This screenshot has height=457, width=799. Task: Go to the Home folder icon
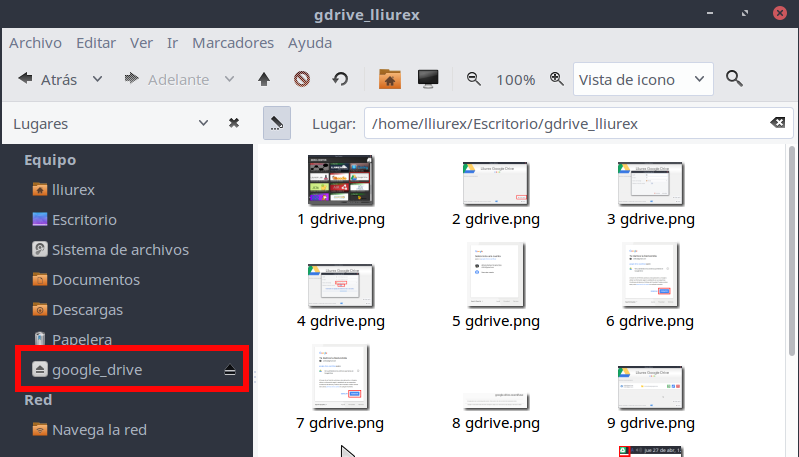coord(390,79)
